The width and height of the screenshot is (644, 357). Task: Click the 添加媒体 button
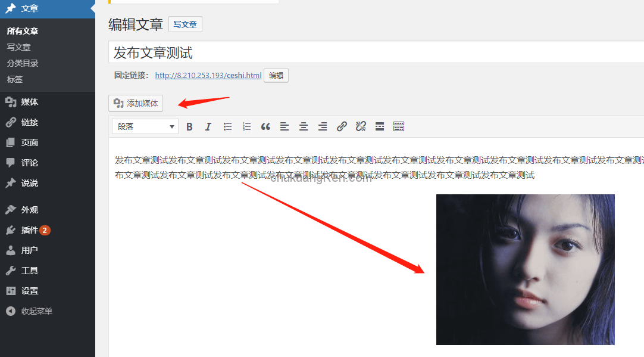click(x=136, y=103)
